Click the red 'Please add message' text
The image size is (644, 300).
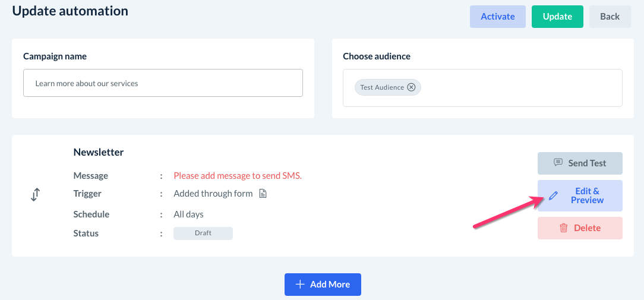[238, 176]
